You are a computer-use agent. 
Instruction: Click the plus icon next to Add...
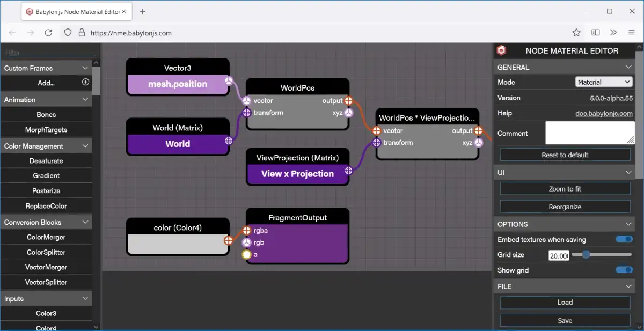click(x=85, y=82)
